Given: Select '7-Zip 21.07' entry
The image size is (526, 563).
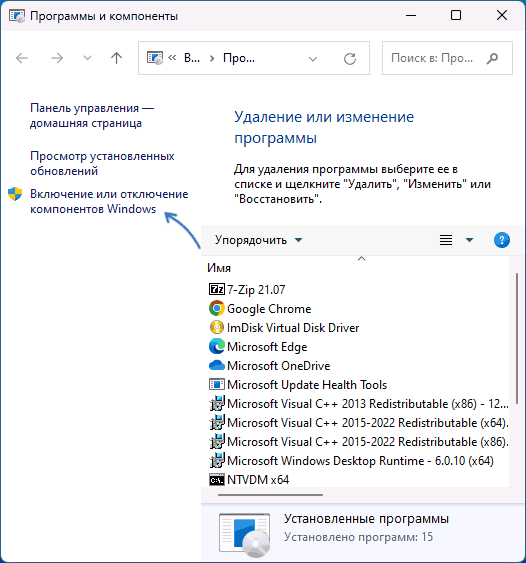Looking at the screenshot, I should pos(256,289).
